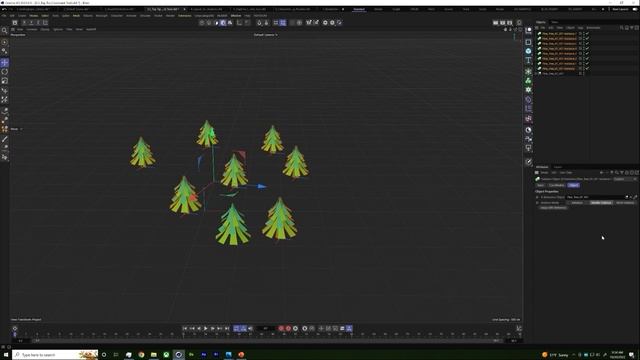Open the viewport Display menu

point(44,29)
